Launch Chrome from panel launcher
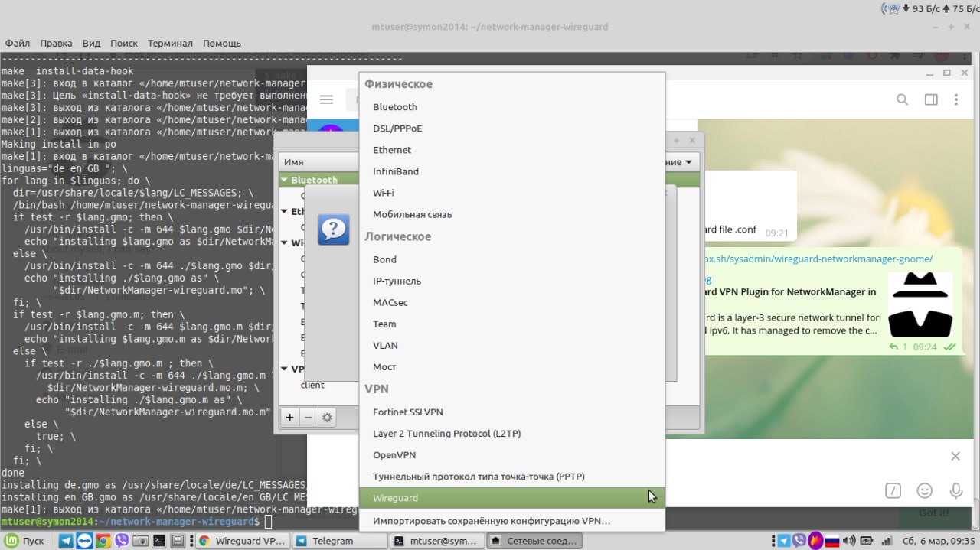 tap(103, 541)
